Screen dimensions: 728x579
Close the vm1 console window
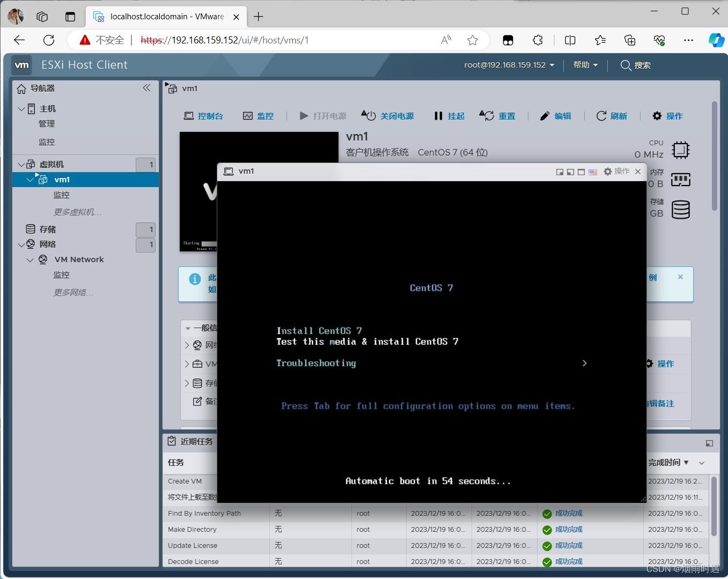(638, 172)
